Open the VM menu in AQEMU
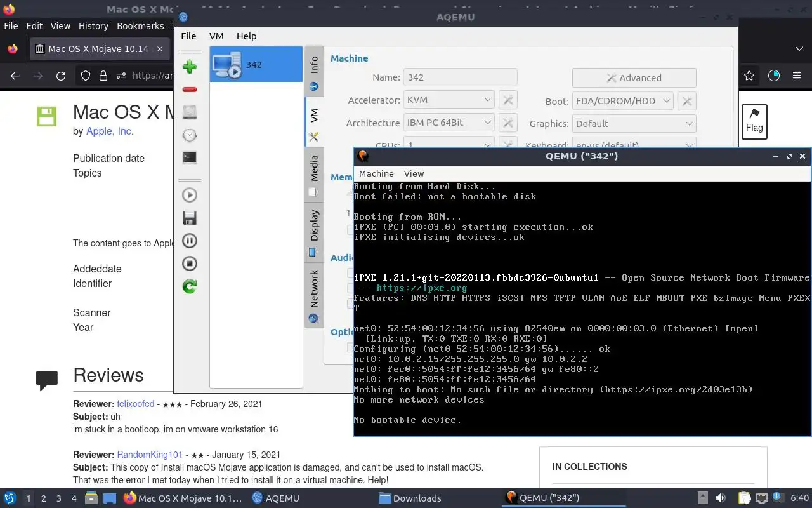Viewport: 812px width, 508px height. coord(216,36)
